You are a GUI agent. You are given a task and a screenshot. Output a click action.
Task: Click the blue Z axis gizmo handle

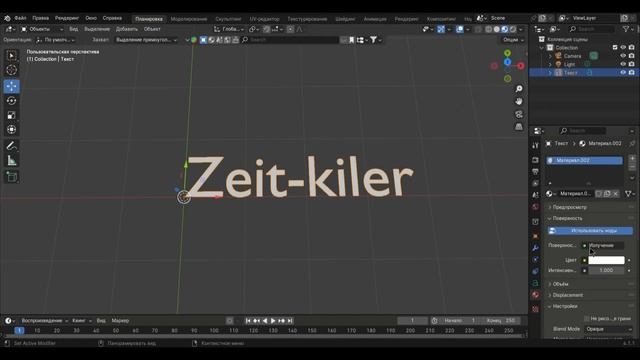click(507, 62)
